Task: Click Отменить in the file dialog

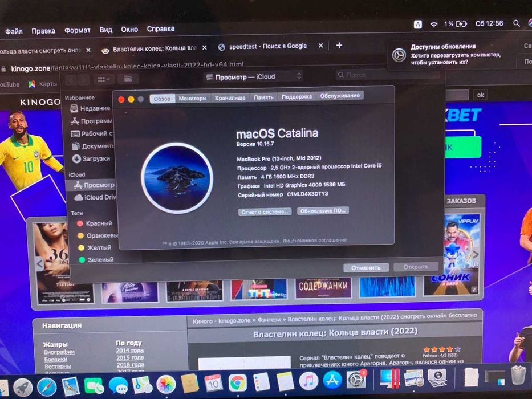Action: (x=366, y=268)
